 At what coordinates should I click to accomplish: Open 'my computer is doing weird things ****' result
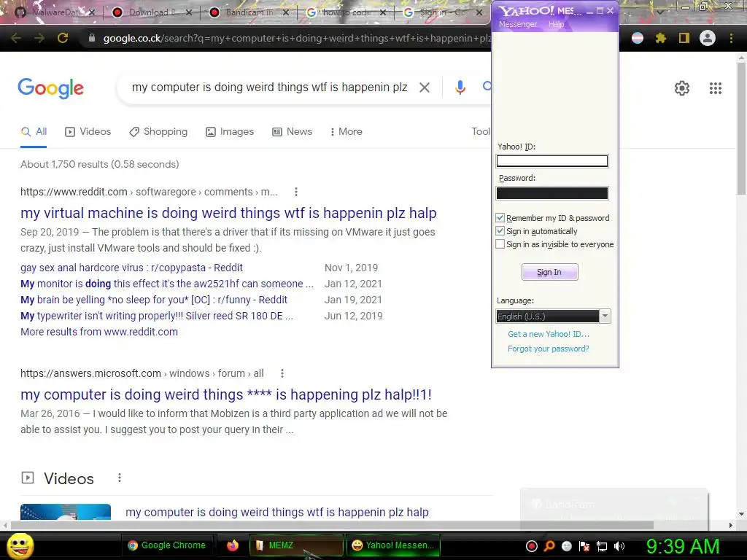pyautogui.click(x=226, y=394)
